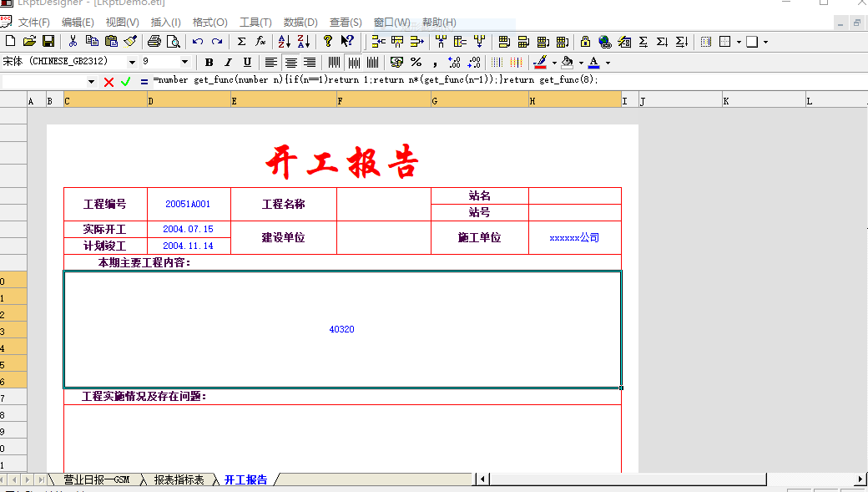Viewport: 868px width, 492px height.
Task: Select cell containing 20051A001
Action: (x=189, y=204)
